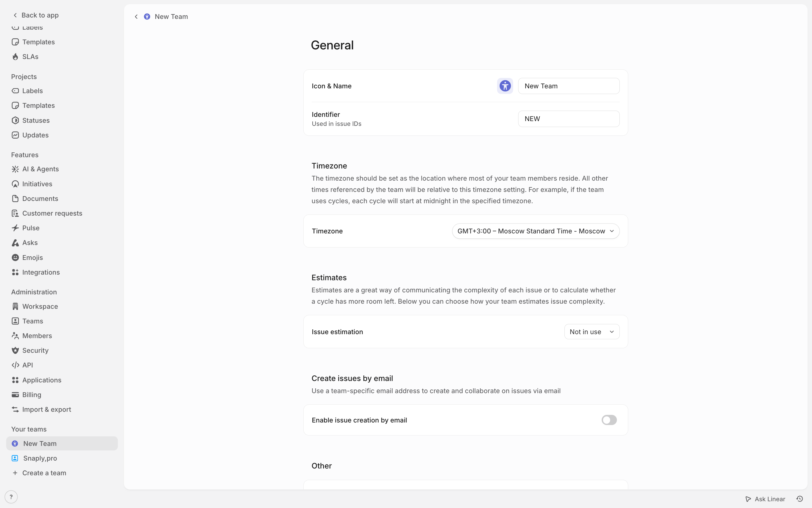
Task: Click the Teams icon in Administration
Action: (x=15, y=321)
